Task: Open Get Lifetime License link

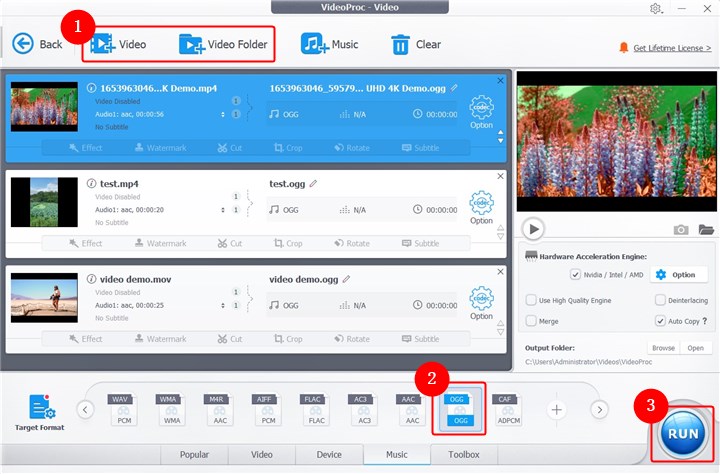Action: pyautogui.click(x=672, y=48)
